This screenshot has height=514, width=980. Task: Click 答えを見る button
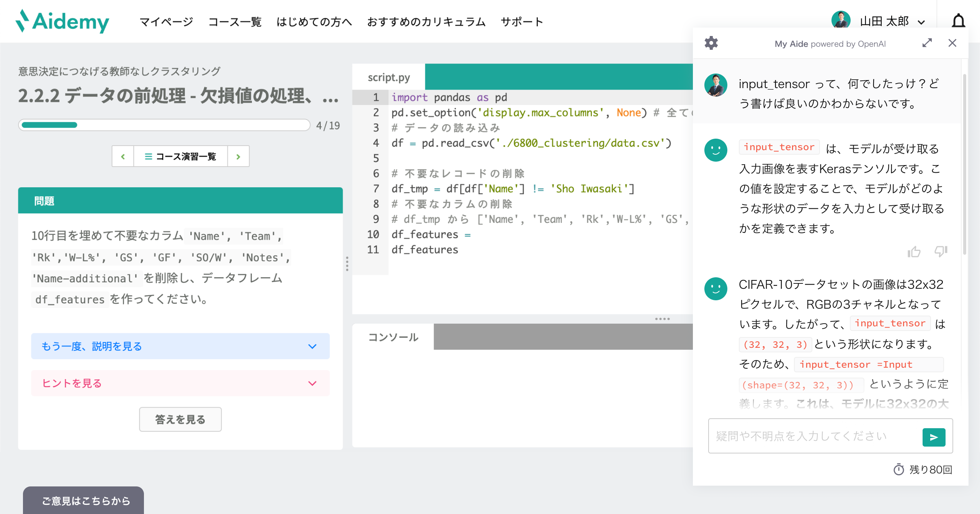point(180,419)
